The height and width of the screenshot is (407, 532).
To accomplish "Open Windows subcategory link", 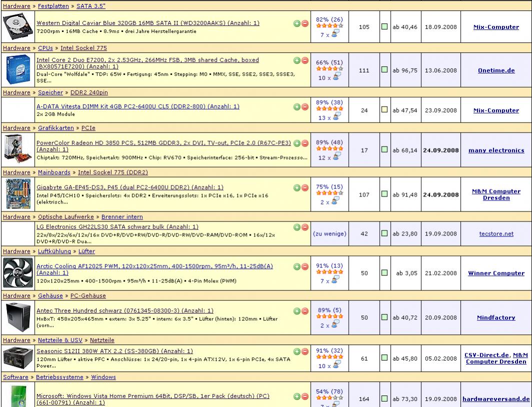I will click(x=104, y=377).
